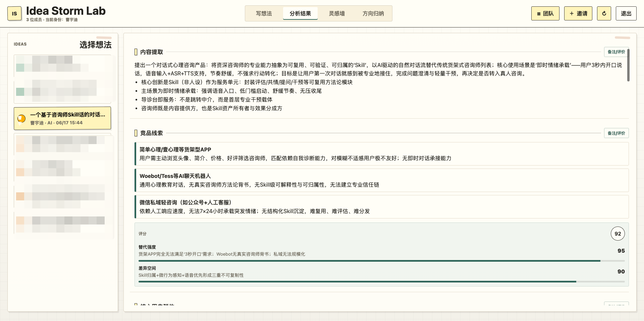The width and height of the screenshot is (644, 321).
Task: Click the IS logo badge
Action: pyautogui.click(x=14, y=13)
